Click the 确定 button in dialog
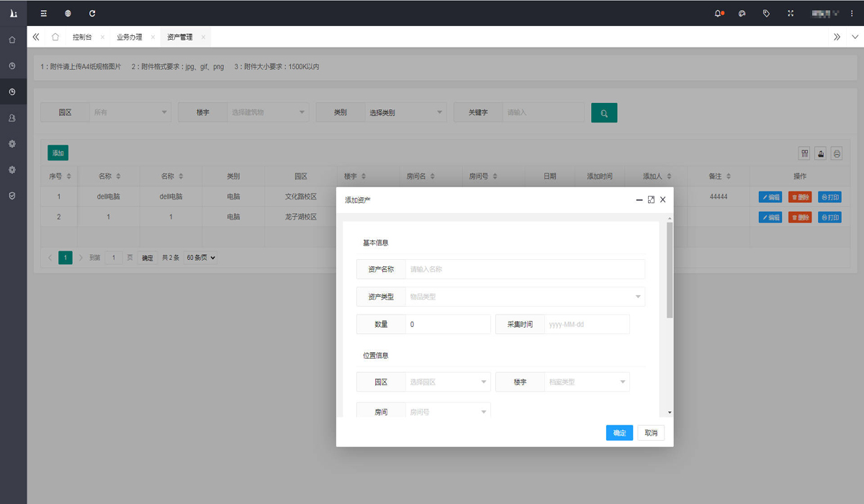 tap(619, 433)
